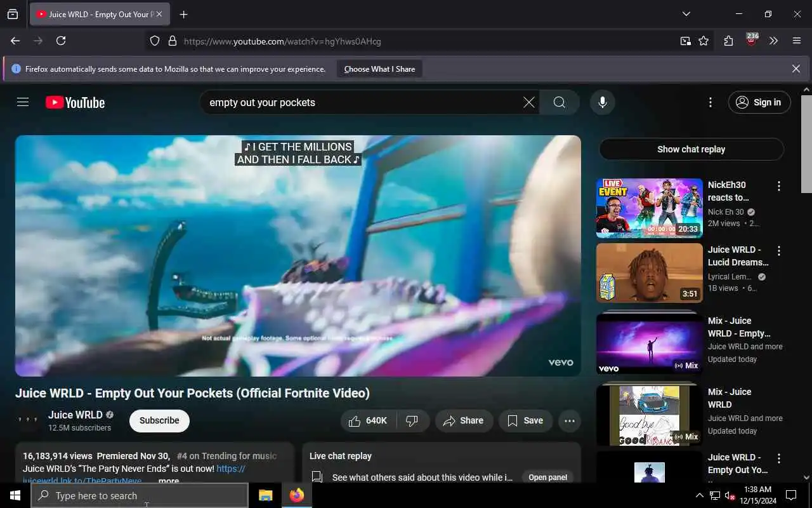812x508 pixels.
Task: Bookmark this page with star
Action: coord(704,41)
